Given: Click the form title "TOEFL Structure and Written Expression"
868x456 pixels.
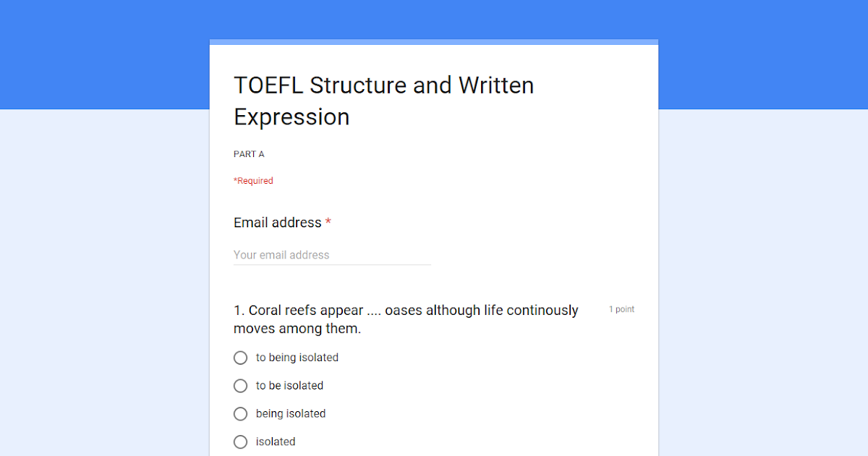Looking at the screenshot, I should click(383, 101).
